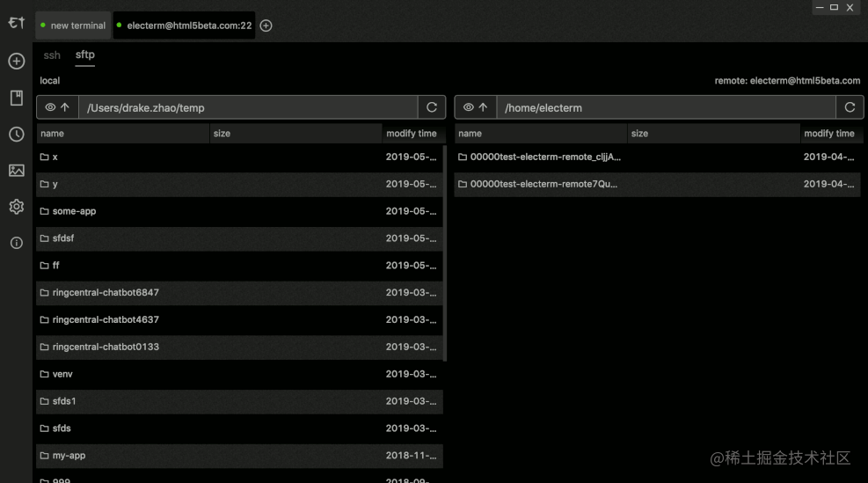Select the sfdsf folder
This screenshot has width=868, height=483.
(x=240, y=238)
